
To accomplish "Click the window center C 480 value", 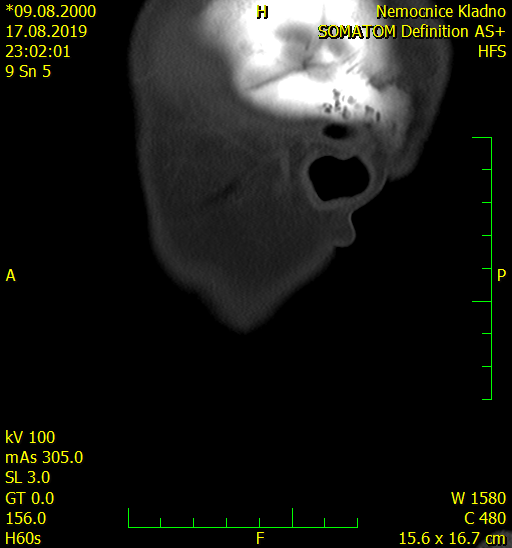I will 485,518.
